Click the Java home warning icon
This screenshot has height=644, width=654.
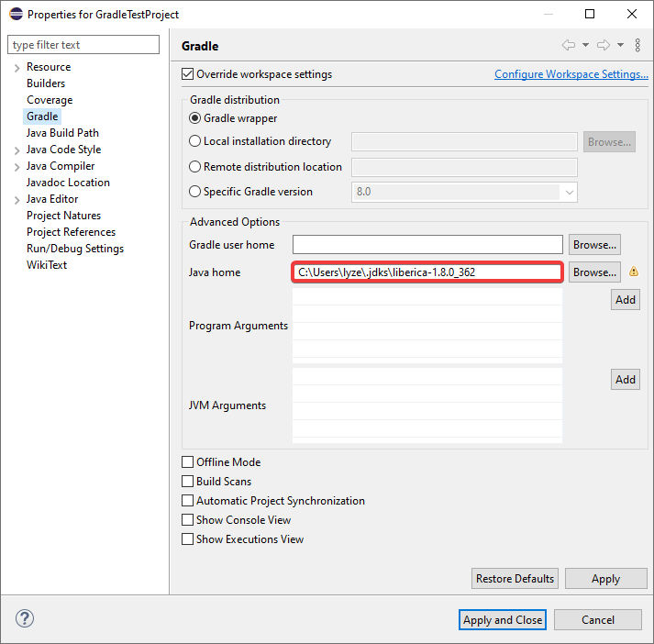click(634, 272)
